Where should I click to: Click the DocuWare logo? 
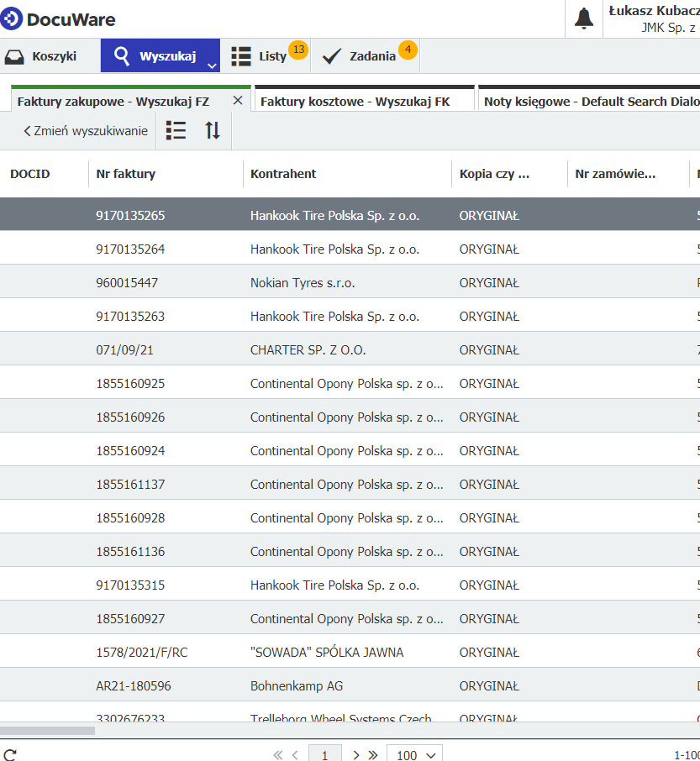pos(59,19)
